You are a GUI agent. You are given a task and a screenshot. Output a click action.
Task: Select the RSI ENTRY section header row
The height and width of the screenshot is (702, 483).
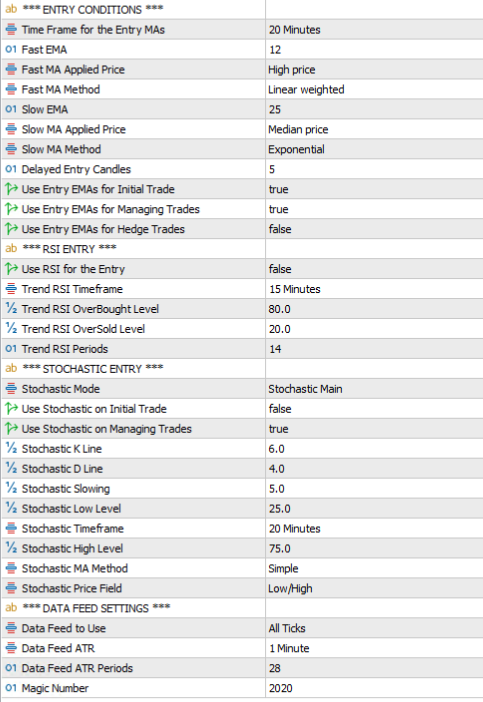242,249
